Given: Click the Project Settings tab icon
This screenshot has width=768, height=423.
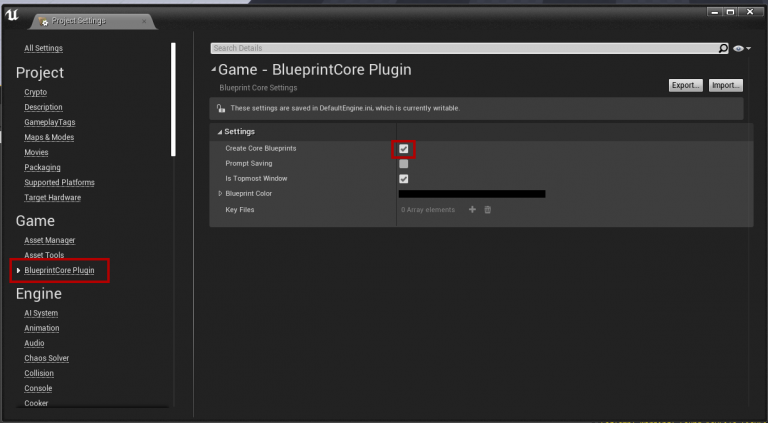Looking at the screenshot, I should click(x=43, y=21).
